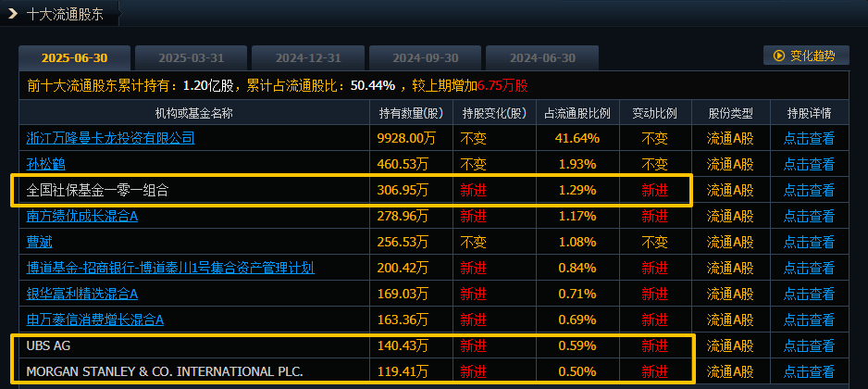
Task: Click 点击查看 in the MORGAN STANLEY row
Action: (x=809, y=371)
